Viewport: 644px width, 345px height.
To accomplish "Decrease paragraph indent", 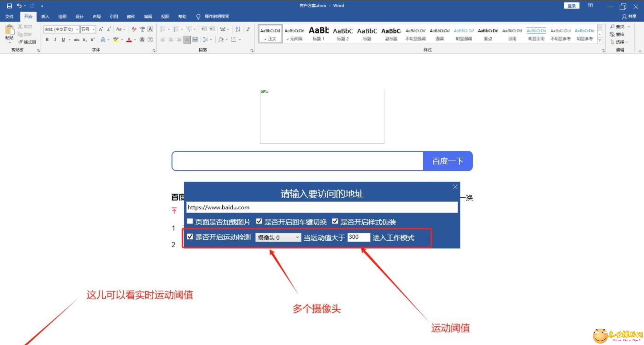I will pyautogui.click(x=204, y=29).
